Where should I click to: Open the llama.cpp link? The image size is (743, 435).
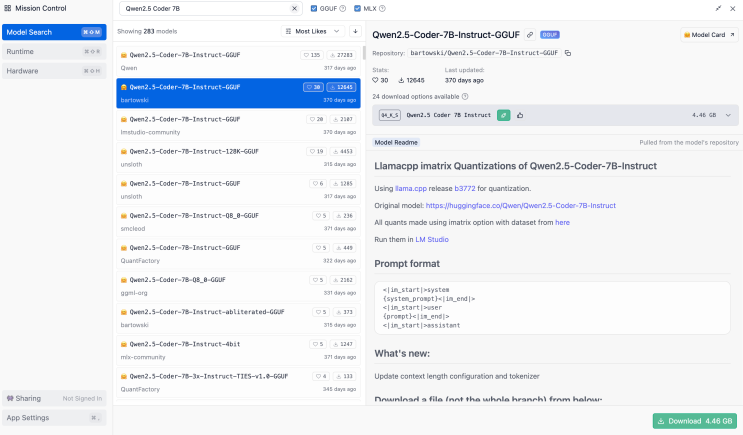(411, 189)
